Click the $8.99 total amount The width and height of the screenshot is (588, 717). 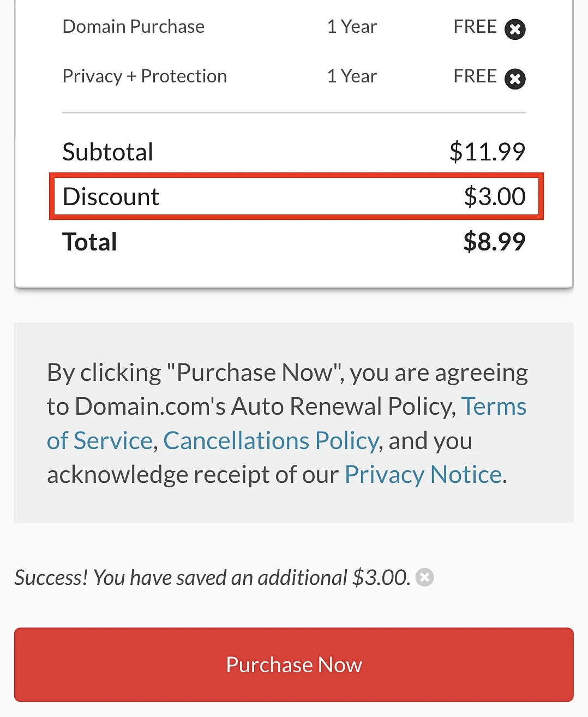494,242
